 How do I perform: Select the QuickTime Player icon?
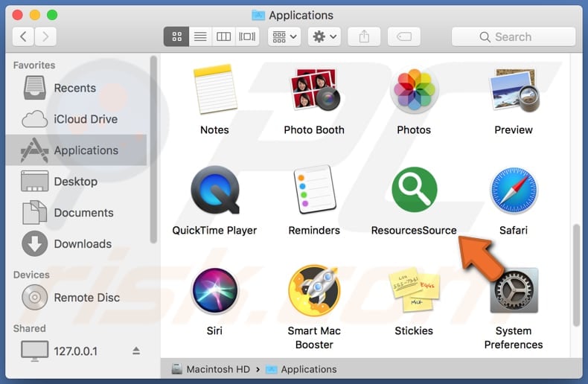[x=215, y=190]
